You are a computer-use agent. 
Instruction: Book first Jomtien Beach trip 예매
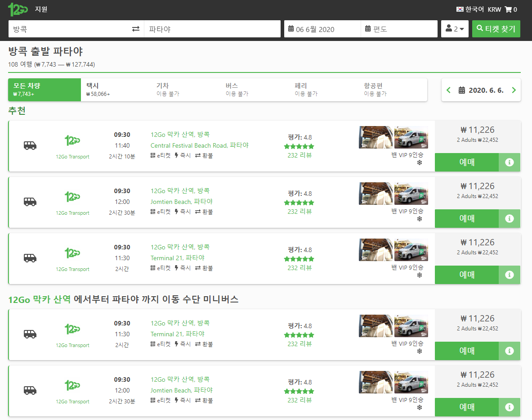pos(467,219)
